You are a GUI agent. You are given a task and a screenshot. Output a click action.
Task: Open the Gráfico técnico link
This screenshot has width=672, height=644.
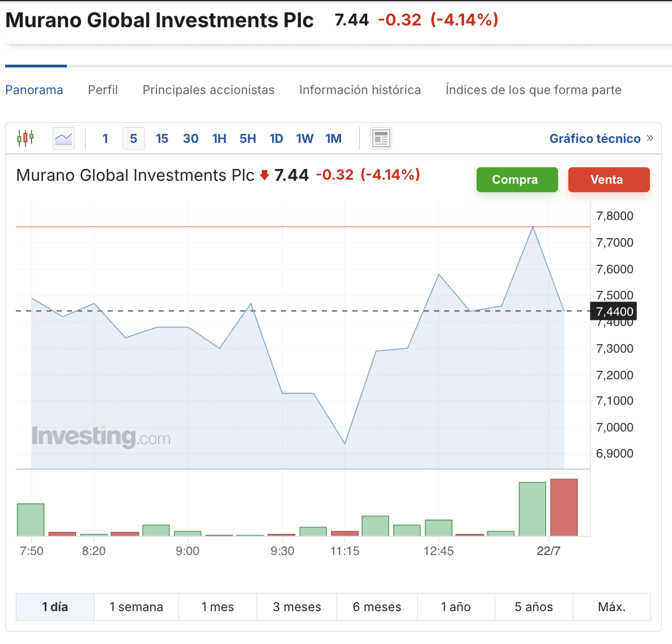(595, 138)
